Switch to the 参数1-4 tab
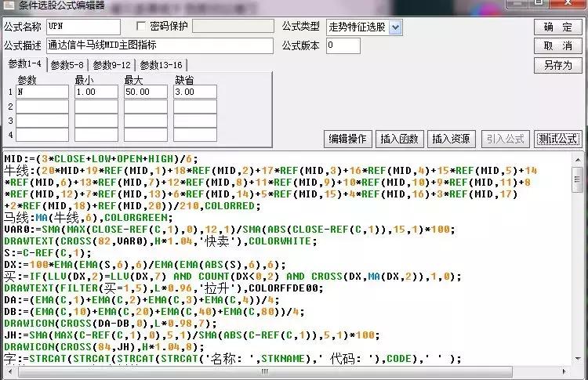588x380 pixels. pyautogui.click(x=25, y=63)
